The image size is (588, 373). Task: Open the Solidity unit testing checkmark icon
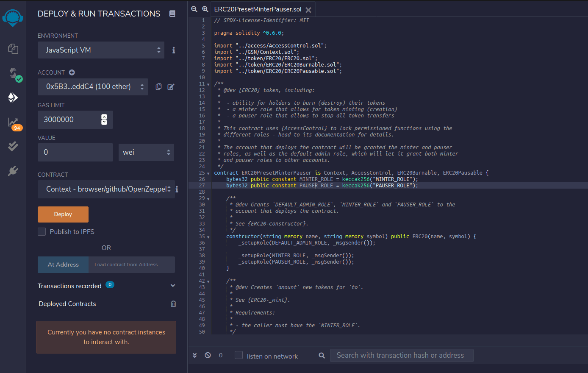tap(13, 146)
